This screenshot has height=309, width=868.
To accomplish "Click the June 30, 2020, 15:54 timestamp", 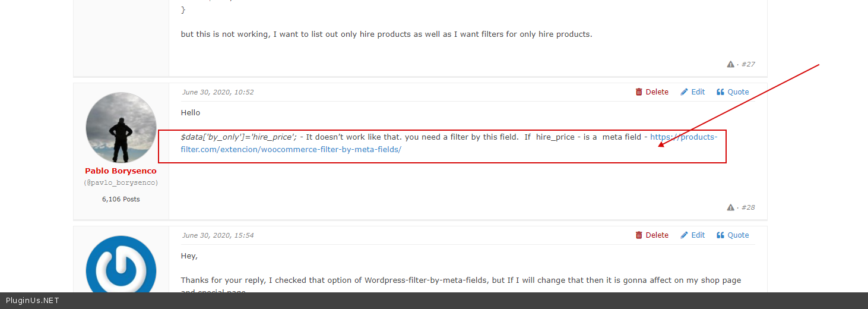I will (x=218, y=235).
